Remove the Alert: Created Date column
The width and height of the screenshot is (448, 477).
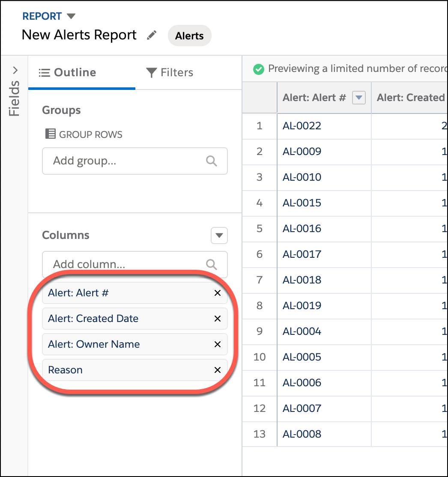coord(217,319)
